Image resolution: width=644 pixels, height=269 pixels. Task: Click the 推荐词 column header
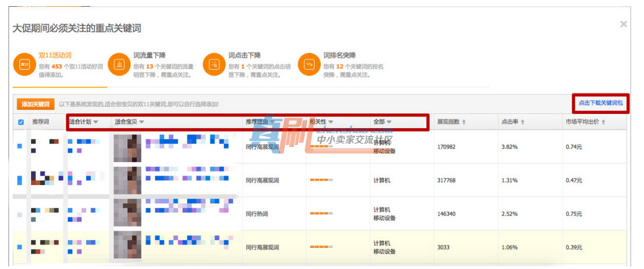(41, 121)
